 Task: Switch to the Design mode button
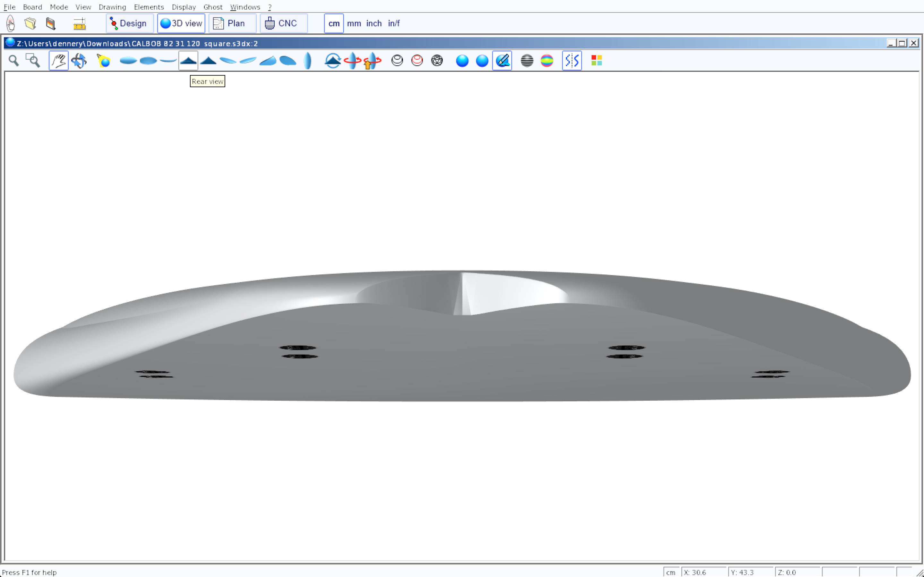129,24
